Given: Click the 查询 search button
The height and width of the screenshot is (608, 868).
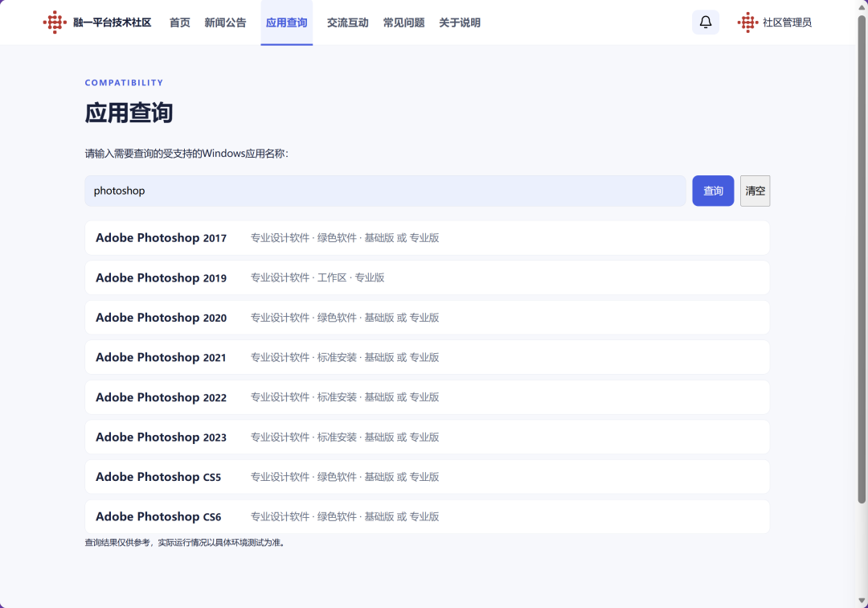Looking at the screenshot, I should pos(713,191).
